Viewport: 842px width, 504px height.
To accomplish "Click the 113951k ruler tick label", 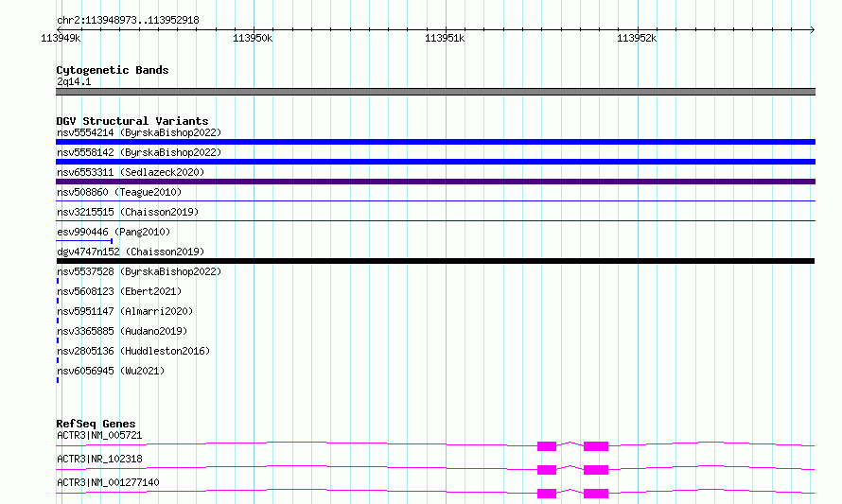I will pos(445,38).
